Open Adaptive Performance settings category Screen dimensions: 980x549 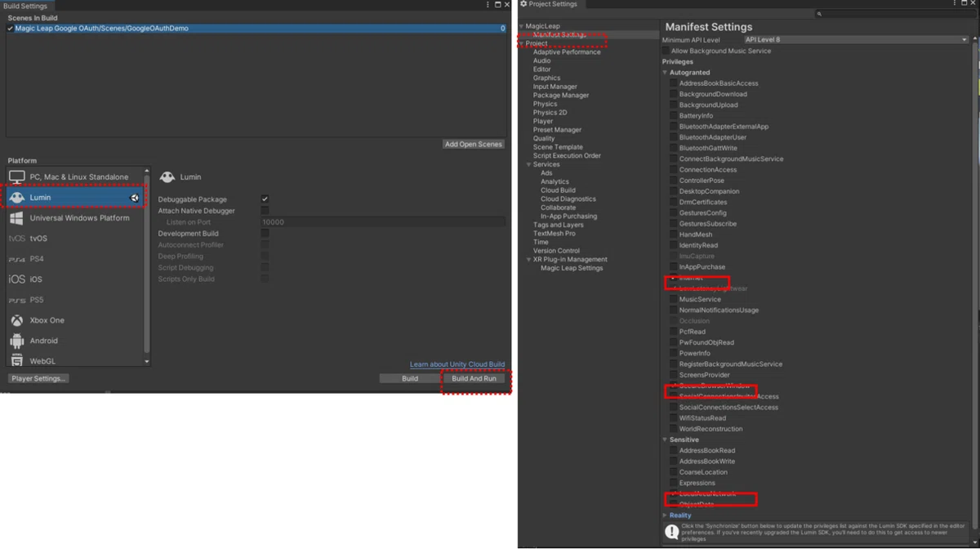tap(567, 52)
